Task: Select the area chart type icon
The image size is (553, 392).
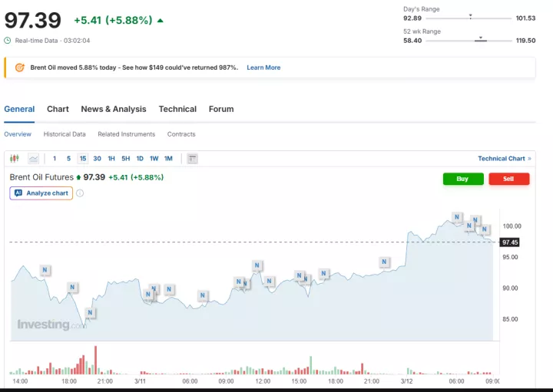Action: tap(34, 159)
